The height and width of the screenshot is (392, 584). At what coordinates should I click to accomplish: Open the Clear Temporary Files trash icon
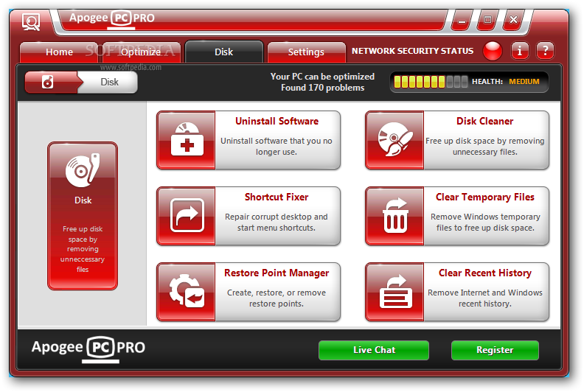tap(394, 216)
